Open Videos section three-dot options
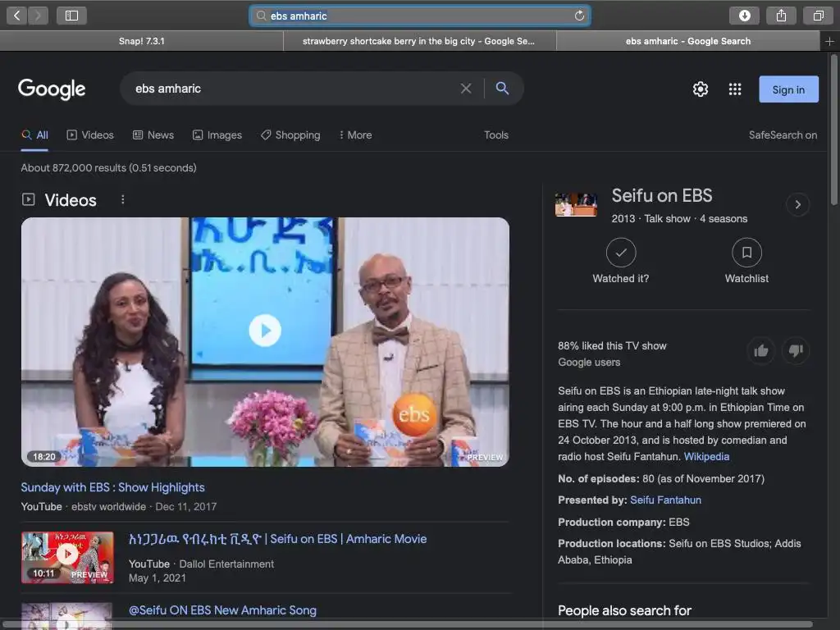 pos(123,199)
